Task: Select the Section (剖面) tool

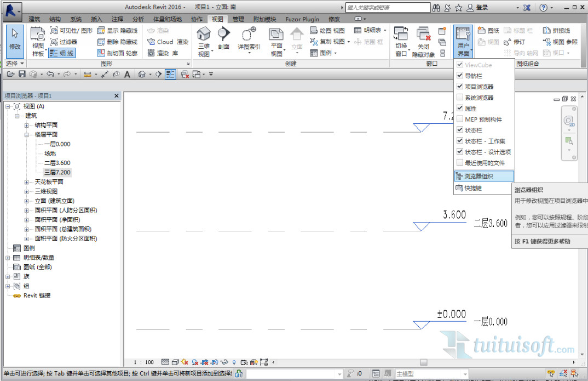Action: click(223, 37)
